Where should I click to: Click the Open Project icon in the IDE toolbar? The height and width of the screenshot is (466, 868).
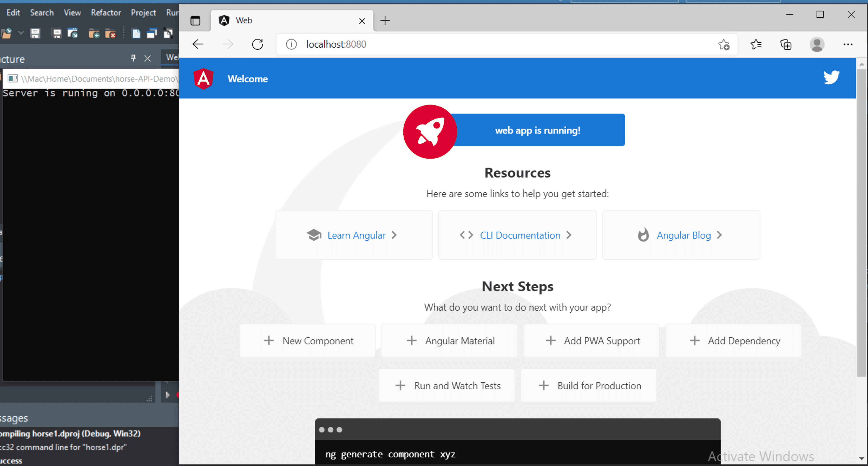click(7, 33)
